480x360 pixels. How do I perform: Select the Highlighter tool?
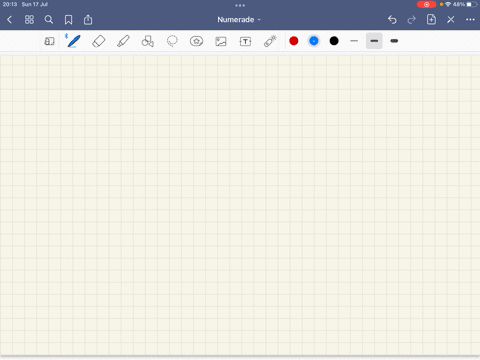point(123,41)
